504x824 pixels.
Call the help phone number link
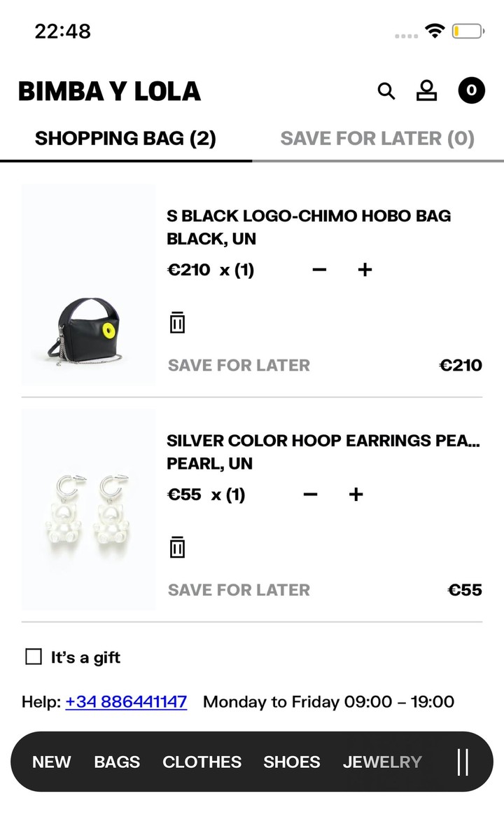click(x=126, y=702)
